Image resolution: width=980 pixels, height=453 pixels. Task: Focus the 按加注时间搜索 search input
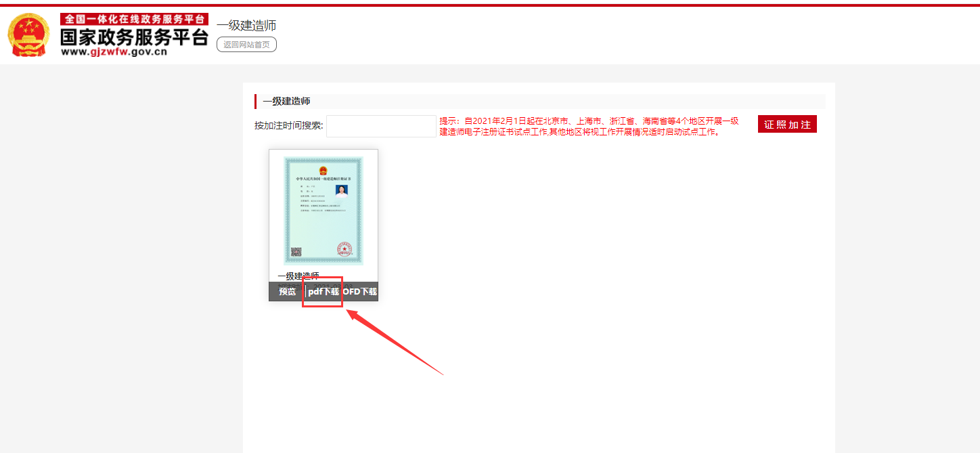[x=381, y=126]
